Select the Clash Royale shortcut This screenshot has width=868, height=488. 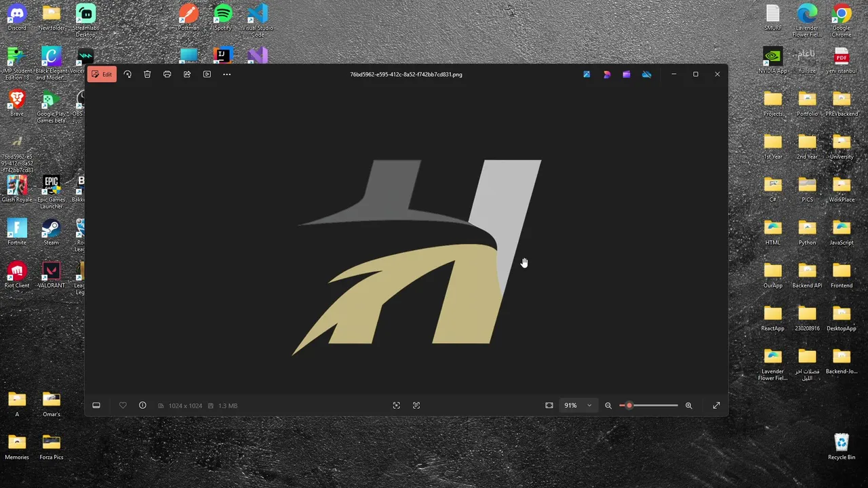17,189
